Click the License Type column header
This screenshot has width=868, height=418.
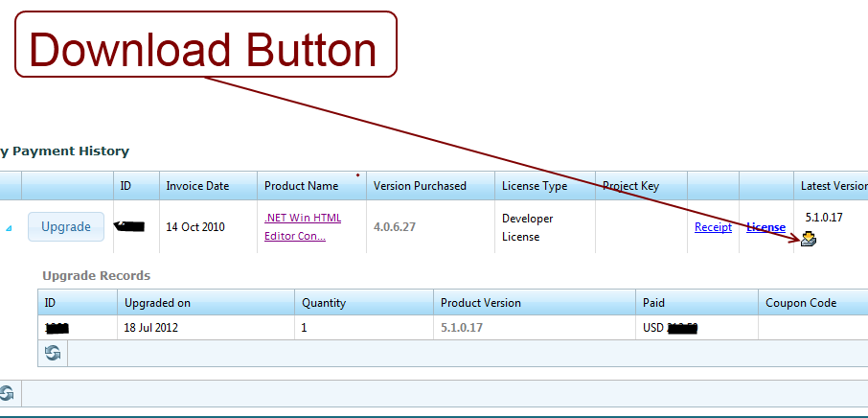535,186
